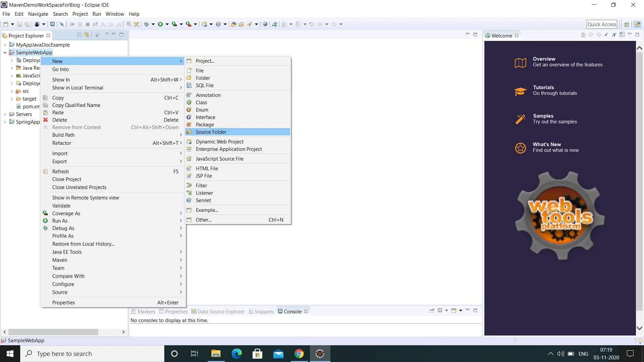This screenshot has height=362, width=644.
Task: Click the Coverage launch icon
Action: 174,24
